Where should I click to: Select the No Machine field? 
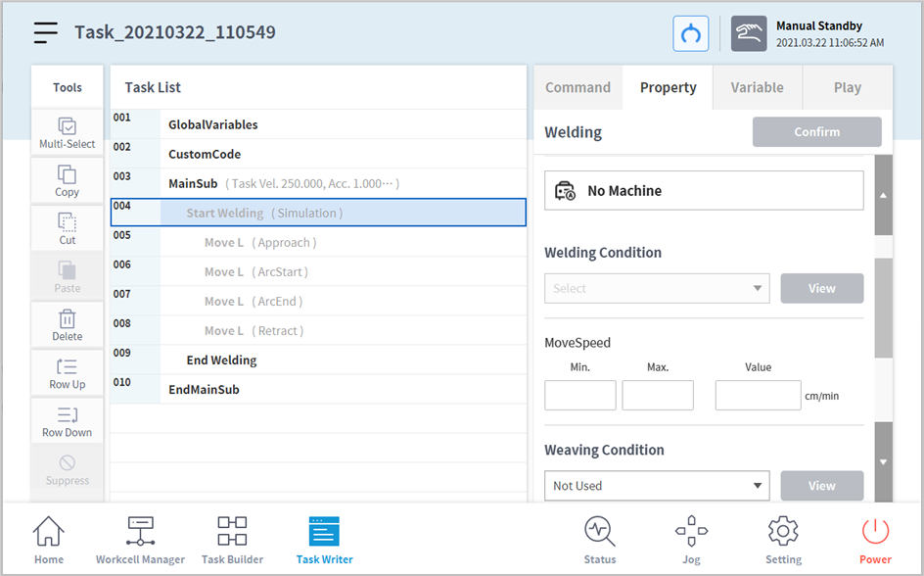point(704,191)
